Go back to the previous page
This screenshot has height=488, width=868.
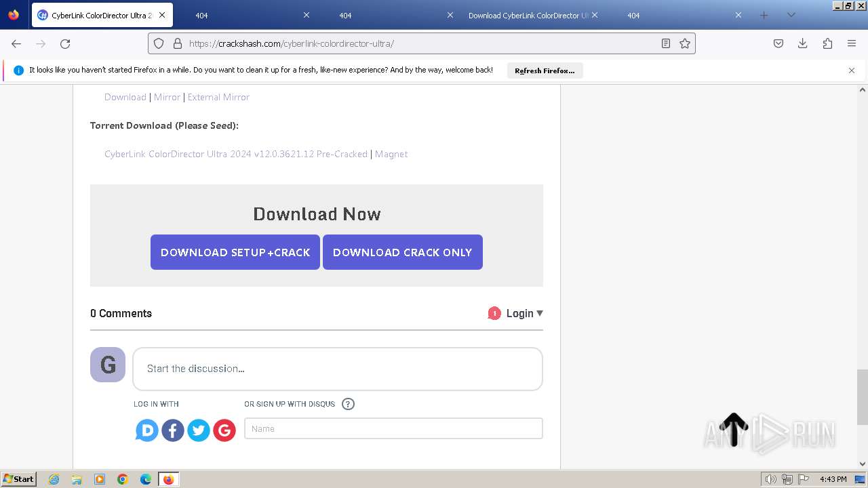(x=16, y=43)
